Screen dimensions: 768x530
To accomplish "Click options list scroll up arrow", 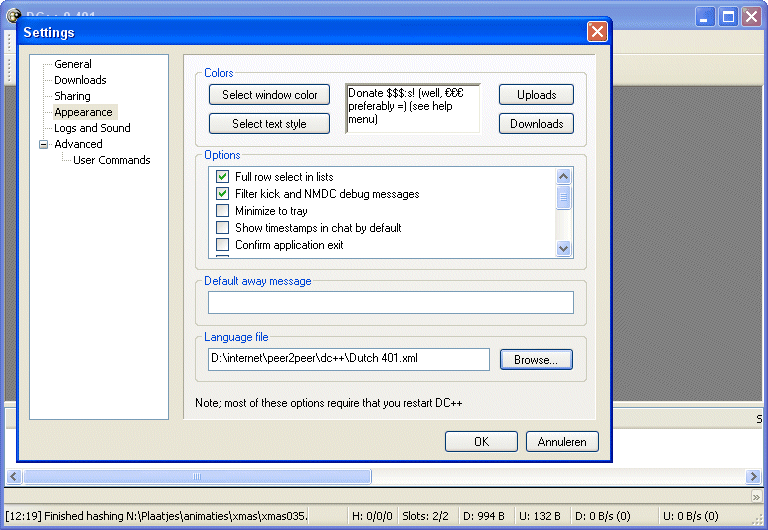I will tap(564, 176).
